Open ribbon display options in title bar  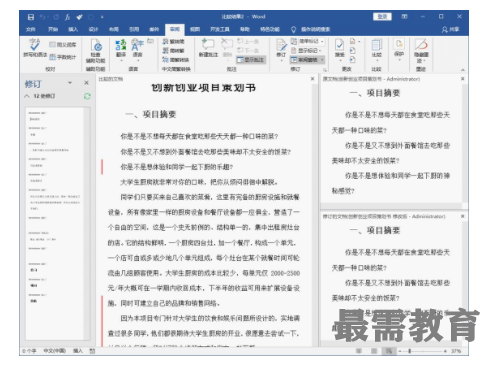(404, 16)
